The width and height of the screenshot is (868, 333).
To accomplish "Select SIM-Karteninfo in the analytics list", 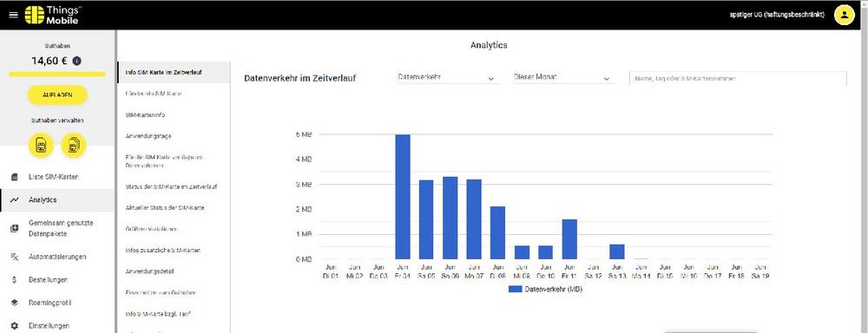I will click(146, 115).
